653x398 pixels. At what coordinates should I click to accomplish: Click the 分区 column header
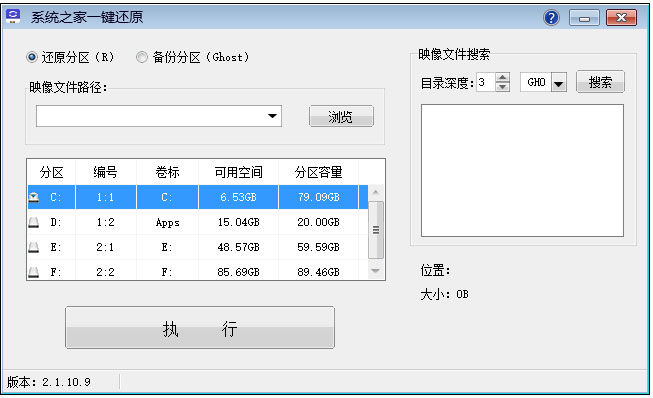pyautogui.click(x=51, y=172)
